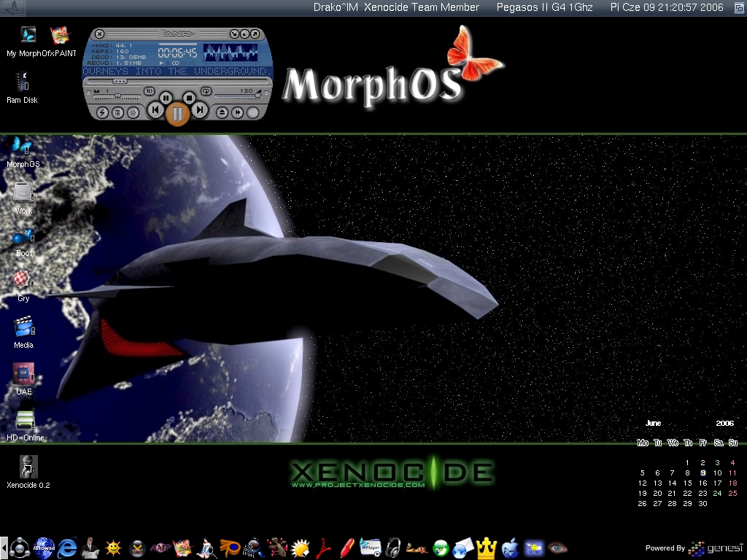The width and height of the screenshot is (747, 560).
Task: Click the green globe dock icon
Action: (x=441, y=548)
